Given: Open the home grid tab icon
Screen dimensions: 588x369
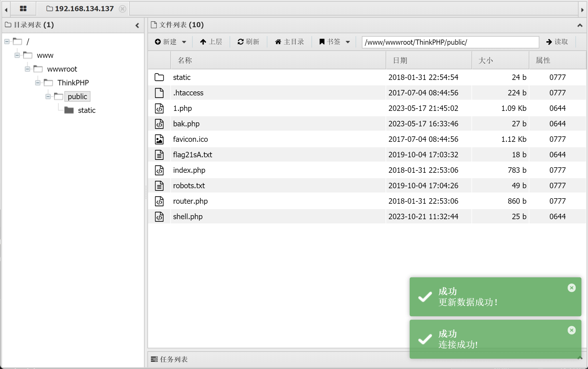Looking at the screenshot, I should 23,9.
